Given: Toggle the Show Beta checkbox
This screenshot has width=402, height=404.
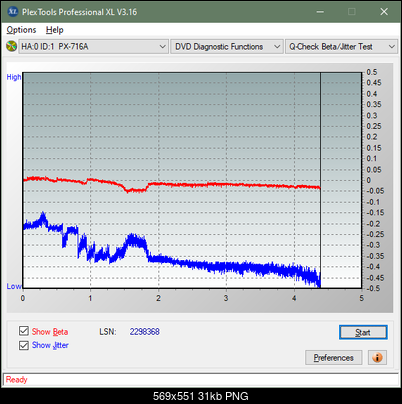Looking at the screenshot, I should (24, 331).
